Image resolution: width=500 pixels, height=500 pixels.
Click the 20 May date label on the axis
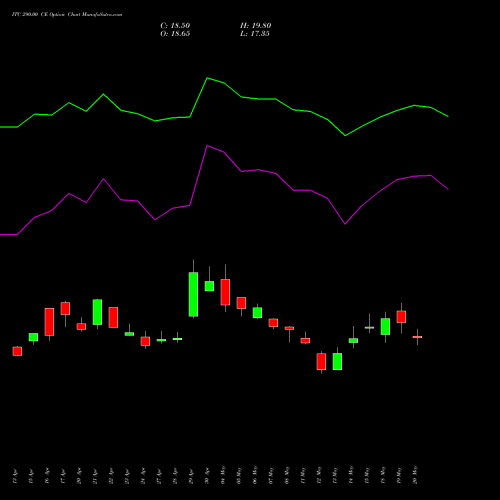[x=415, y=475]
